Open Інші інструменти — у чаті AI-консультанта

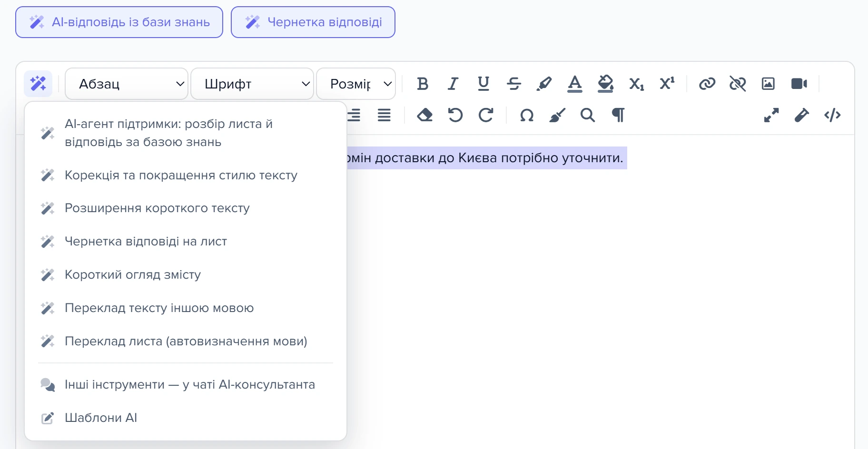pyautogui.click(x=186, y=384)
